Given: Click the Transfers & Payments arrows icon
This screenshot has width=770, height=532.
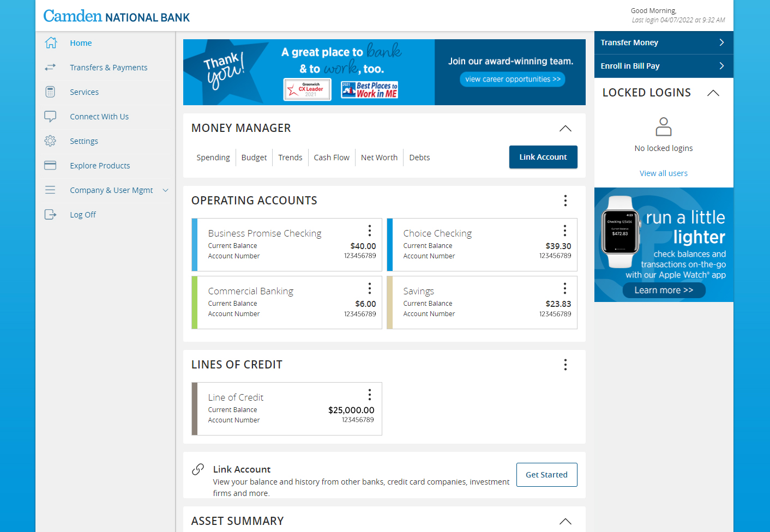Looking at the screenshot, I should pos(50,67).
